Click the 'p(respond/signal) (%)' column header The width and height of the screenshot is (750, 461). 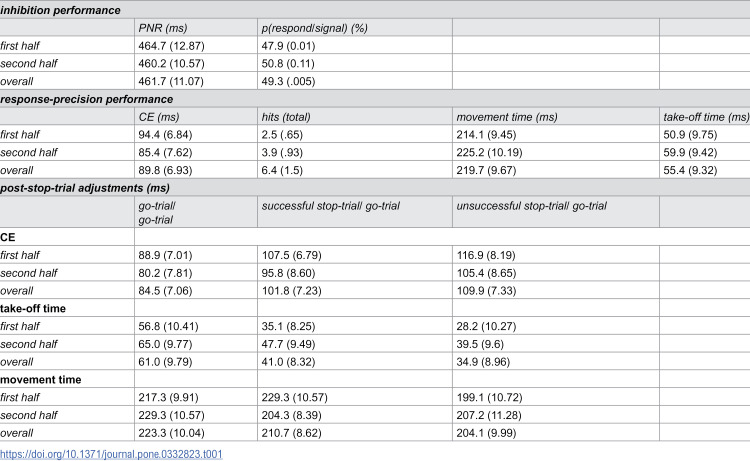[x=314, y=28]
